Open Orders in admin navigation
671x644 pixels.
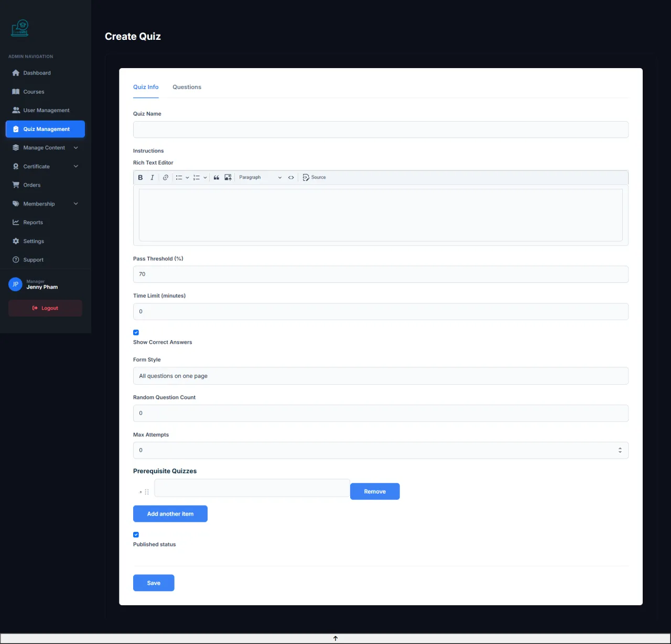[x=45, y=185]
